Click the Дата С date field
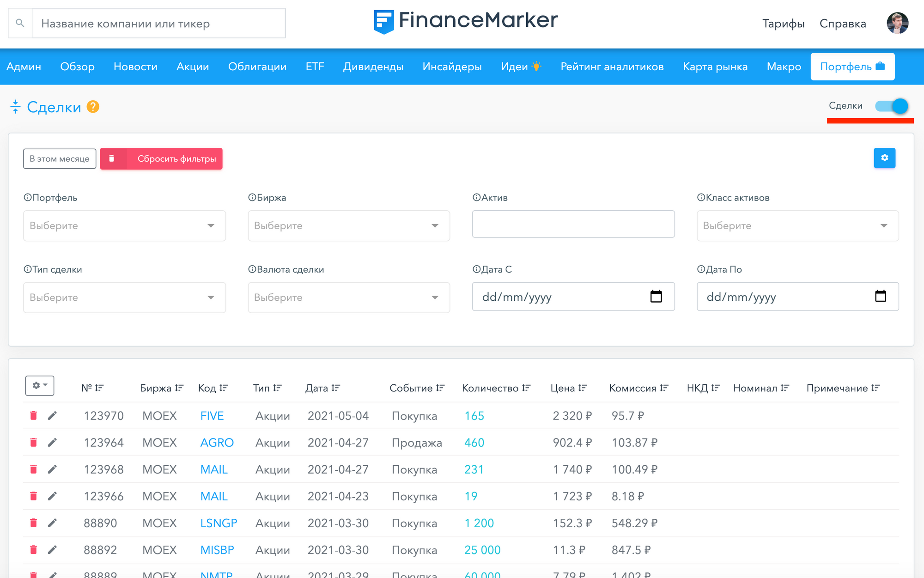Viewport: 924px width, 578px height. point(573,297)
